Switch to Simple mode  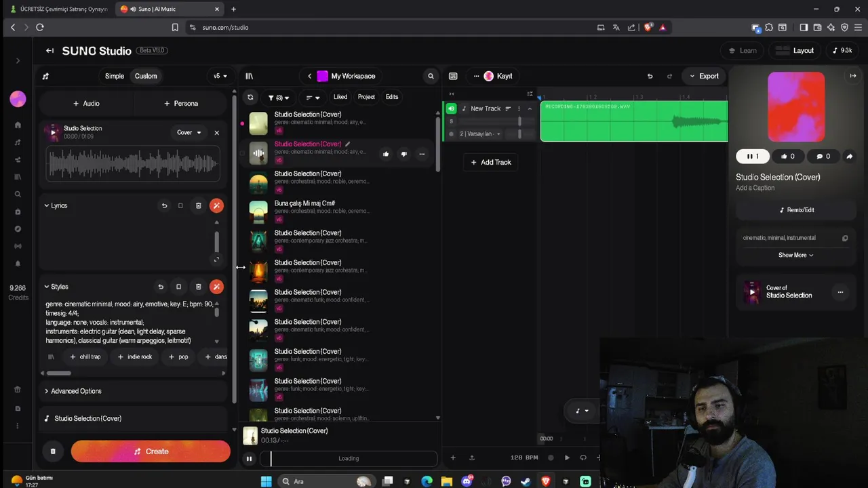[115, 76]
